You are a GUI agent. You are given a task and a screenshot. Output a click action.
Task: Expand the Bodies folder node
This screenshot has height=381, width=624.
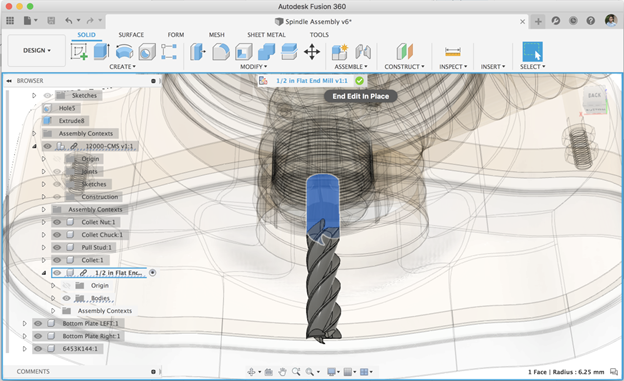pyautogui.click(x=53, y=298)
